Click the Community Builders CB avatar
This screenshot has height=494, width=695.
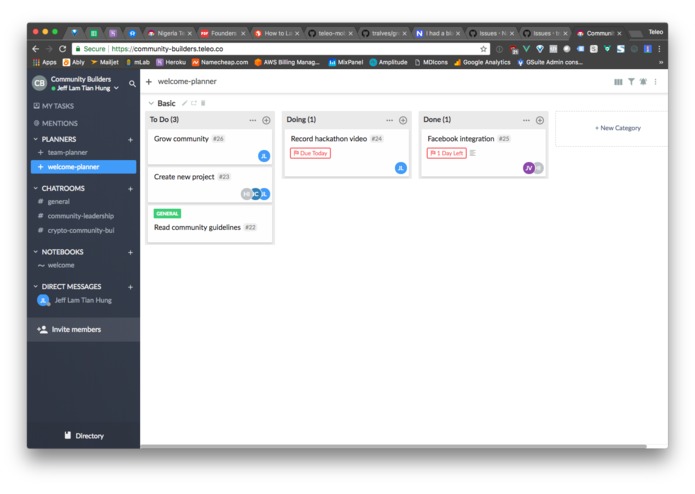tap(39, 83)
